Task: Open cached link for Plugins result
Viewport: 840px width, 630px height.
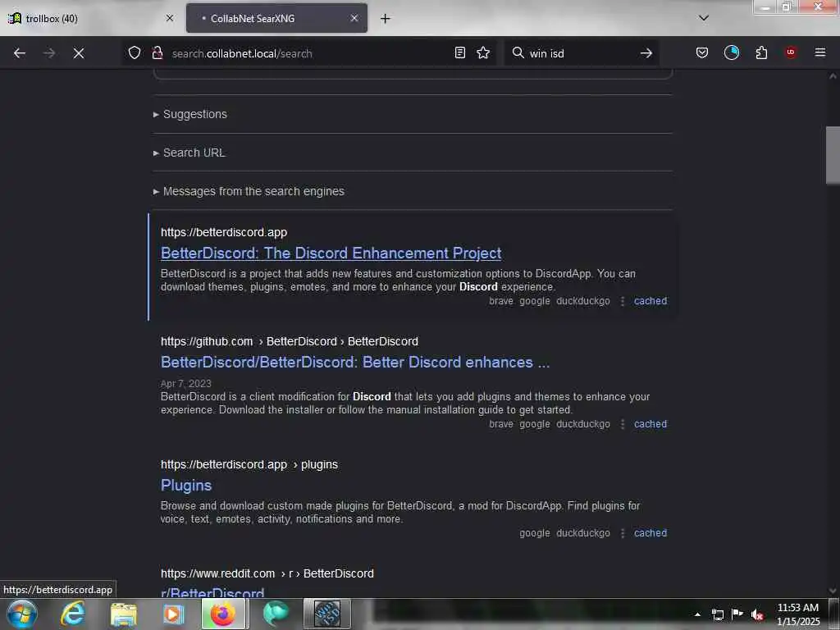Action: point(651,533)
